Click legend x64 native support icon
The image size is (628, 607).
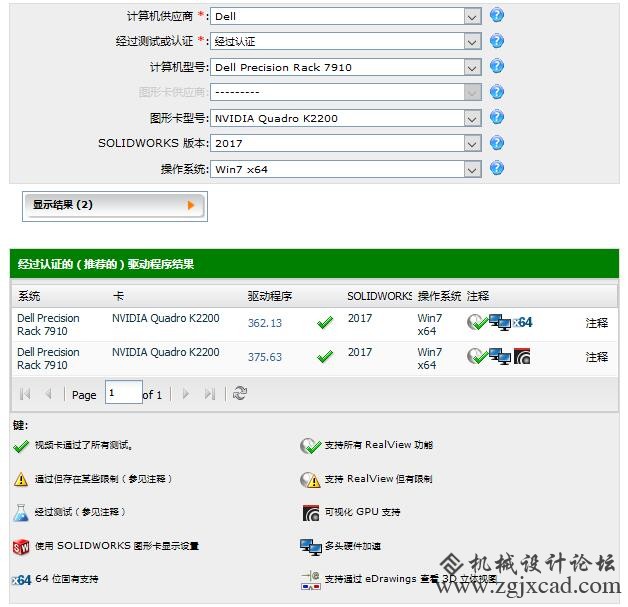pyautogui.click(x=21, y=580)
